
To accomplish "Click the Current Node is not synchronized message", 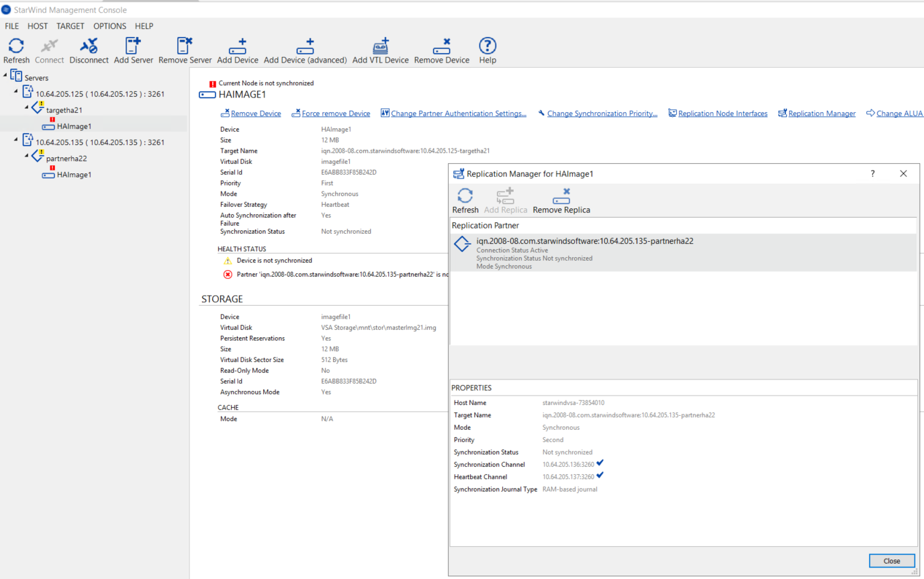I will [x=266, y=83].
